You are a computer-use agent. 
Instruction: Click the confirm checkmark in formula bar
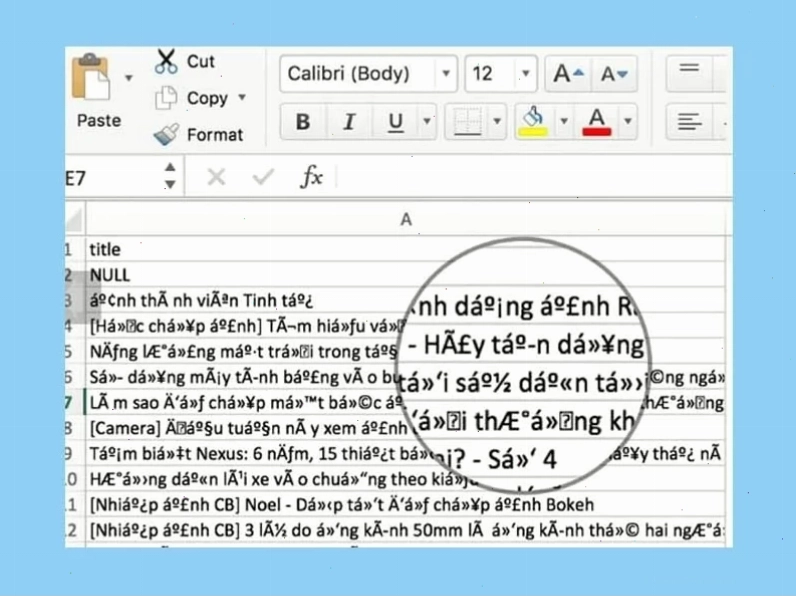[x=263, y=177]
